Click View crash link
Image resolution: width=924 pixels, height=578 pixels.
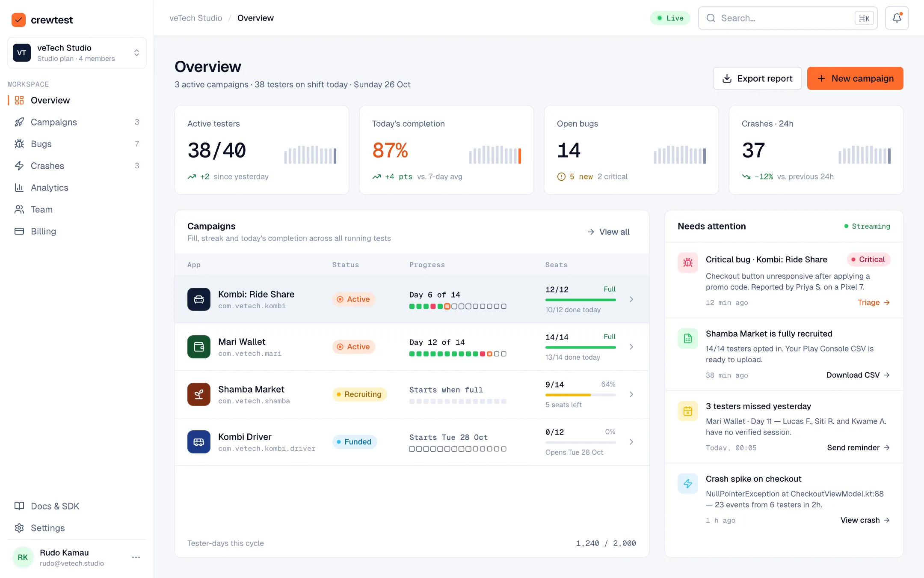pyautogui.click(x=865, y=520)
